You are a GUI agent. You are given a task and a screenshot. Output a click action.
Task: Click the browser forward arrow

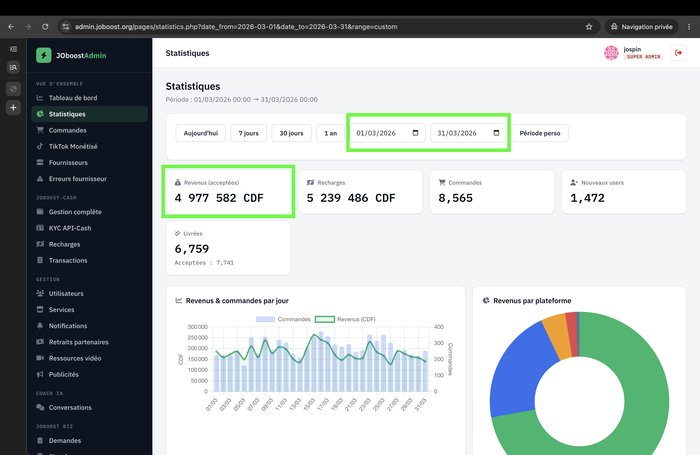click(x=28, y=27)
